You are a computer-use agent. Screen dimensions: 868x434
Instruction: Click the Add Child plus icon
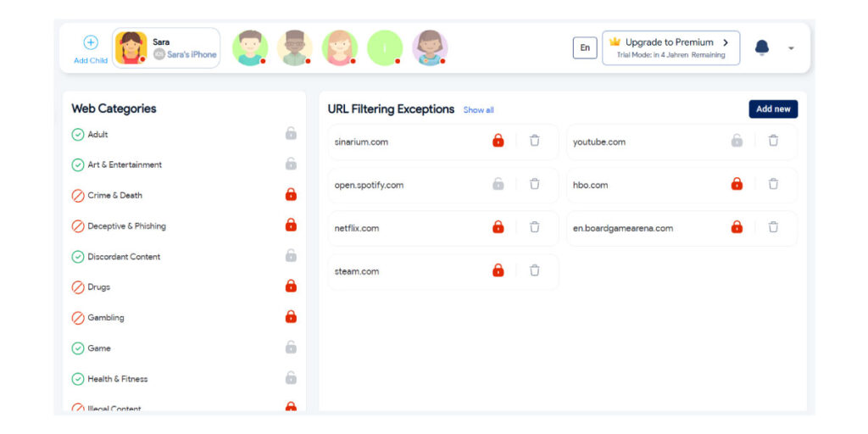point(91,42)
